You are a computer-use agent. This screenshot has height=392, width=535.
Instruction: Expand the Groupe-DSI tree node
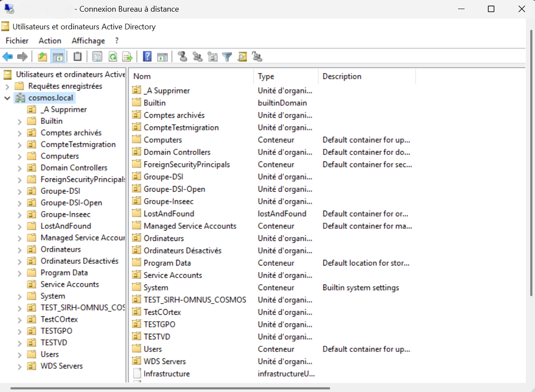coord(19,191)
